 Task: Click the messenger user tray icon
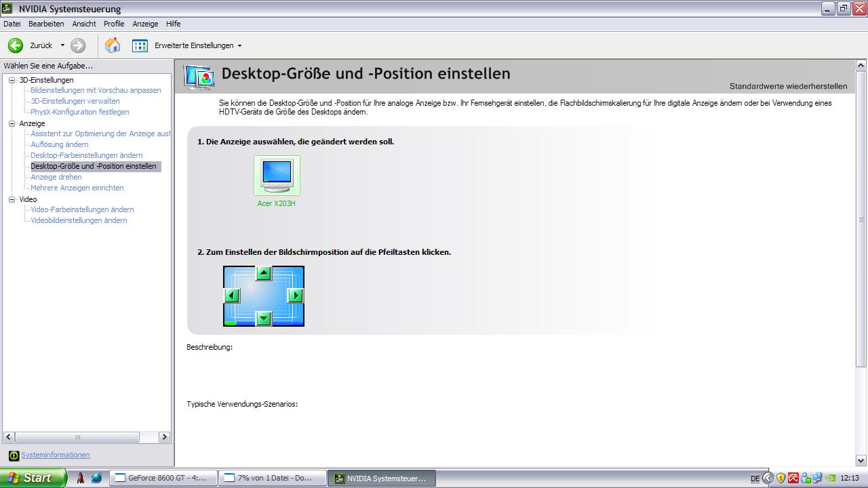tap(806, 478)
